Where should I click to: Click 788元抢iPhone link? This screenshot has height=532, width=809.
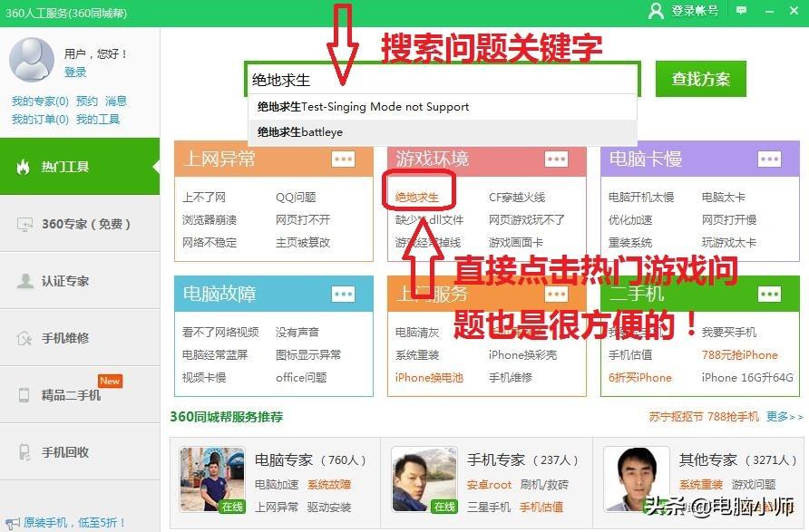(740, 355)
